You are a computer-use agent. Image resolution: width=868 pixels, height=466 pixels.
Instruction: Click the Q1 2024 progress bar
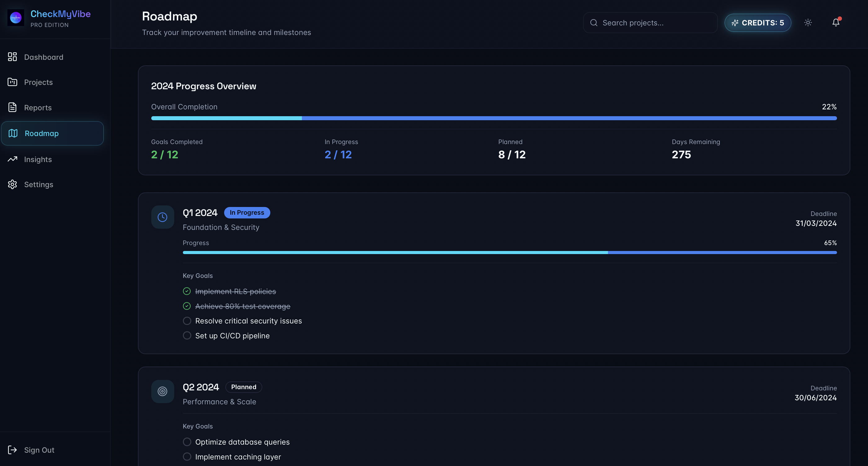(510, 253)
